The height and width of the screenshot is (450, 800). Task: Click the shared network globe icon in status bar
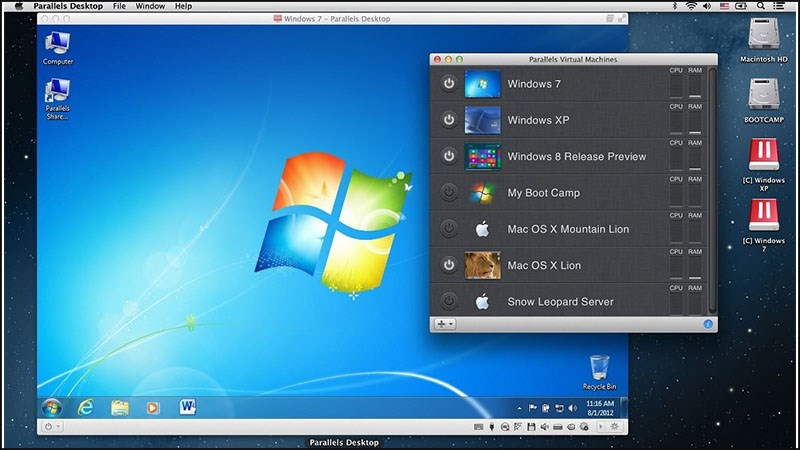tap(584, 427)
